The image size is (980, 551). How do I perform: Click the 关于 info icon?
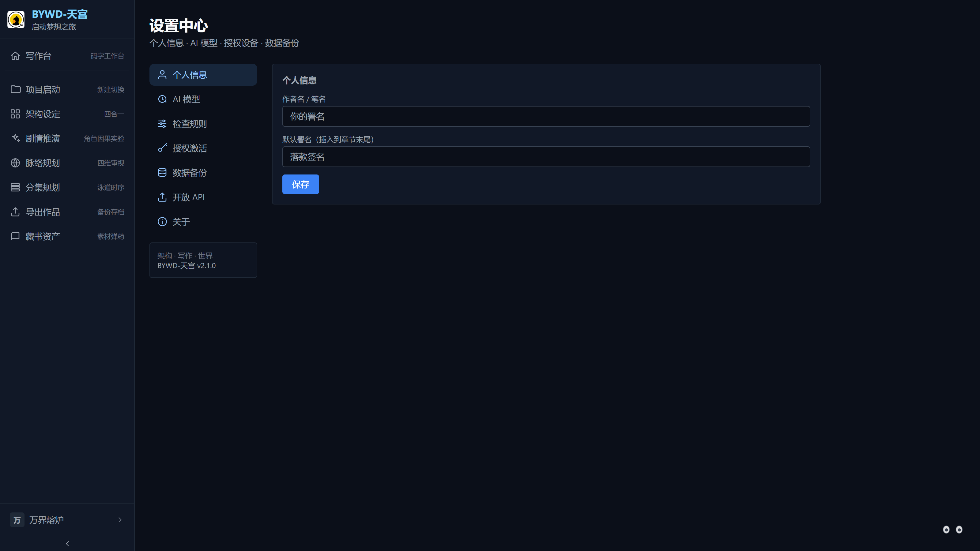point(162,222)
